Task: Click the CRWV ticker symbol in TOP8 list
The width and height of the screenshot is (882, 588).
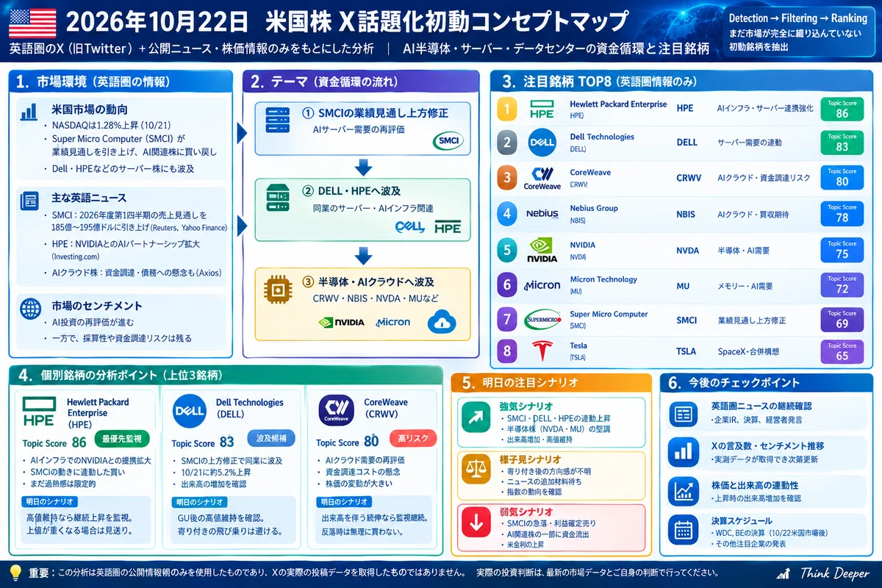Action: tap(689, 177)
